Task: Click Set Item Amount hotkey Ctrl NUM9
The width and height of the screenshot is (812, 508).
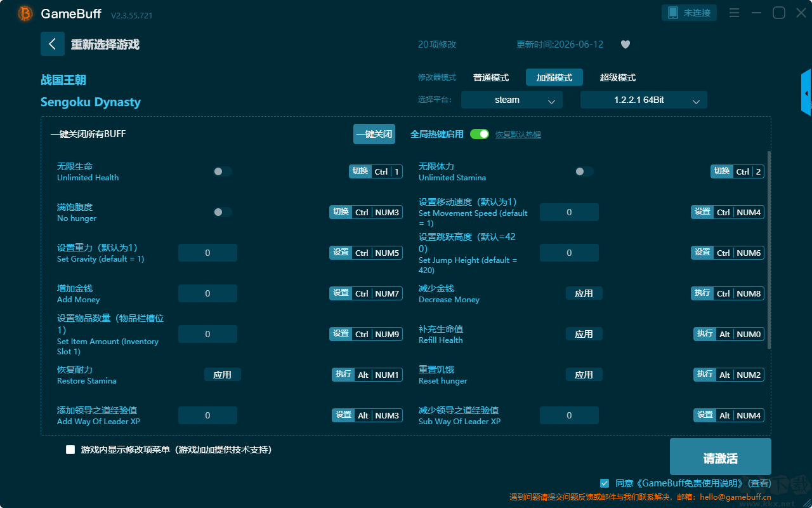Action: coord(366,334)
